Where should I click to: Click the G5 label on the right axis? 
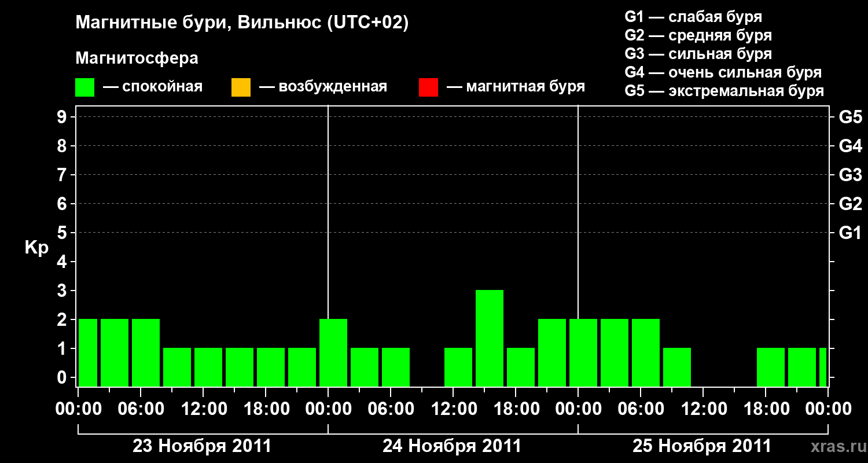tap(851, 117)
